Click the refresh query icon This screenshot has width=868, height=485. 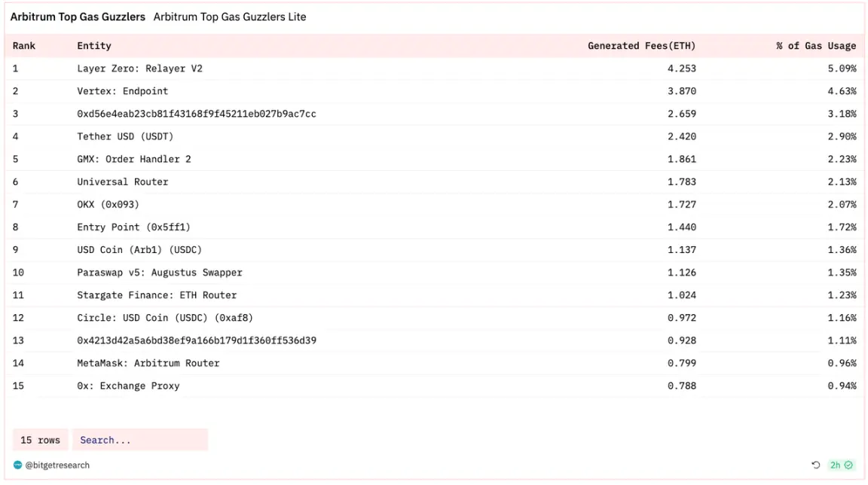[x=815, y=465]
